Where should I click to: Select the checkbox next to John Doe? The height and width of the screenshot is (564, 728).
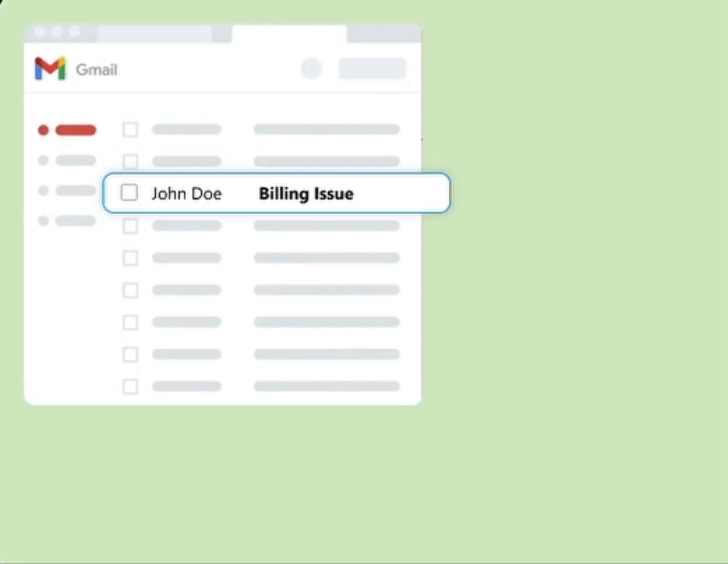pos(129,193)
